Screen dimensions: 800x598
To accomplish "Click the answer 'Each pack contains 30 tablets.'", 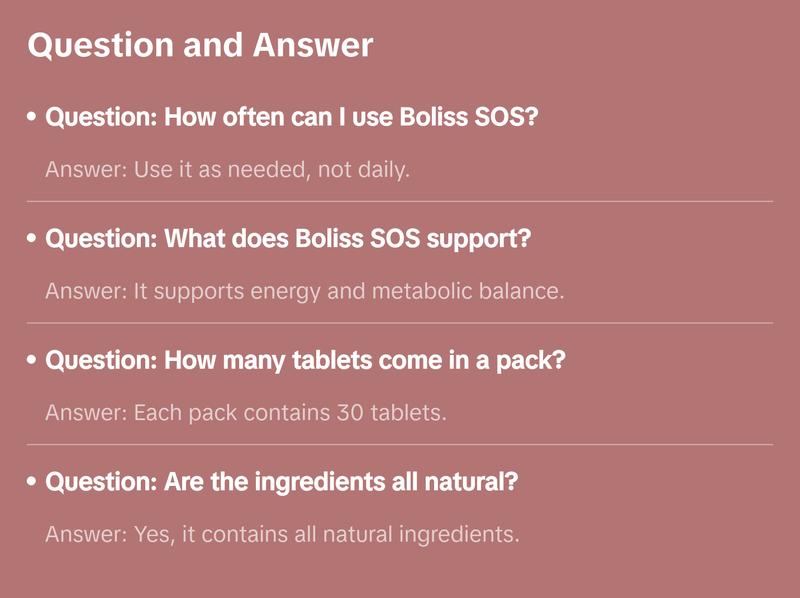I will [x=245, y=412].
